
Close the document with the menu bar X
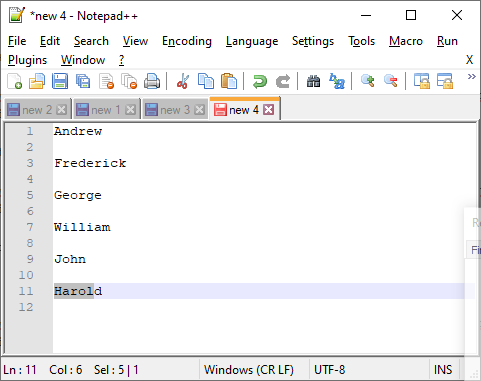[469, 60]
